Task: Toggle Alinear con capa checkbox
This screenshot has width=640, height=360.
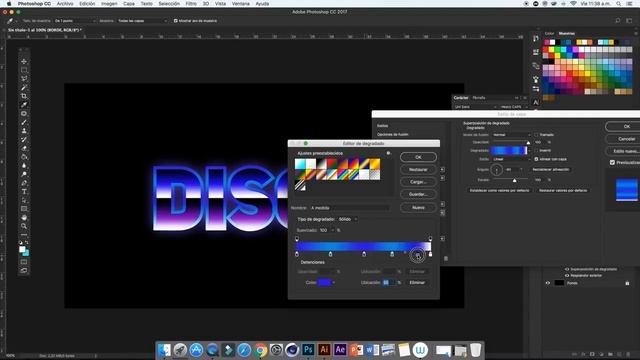Action: pos(536,159)
